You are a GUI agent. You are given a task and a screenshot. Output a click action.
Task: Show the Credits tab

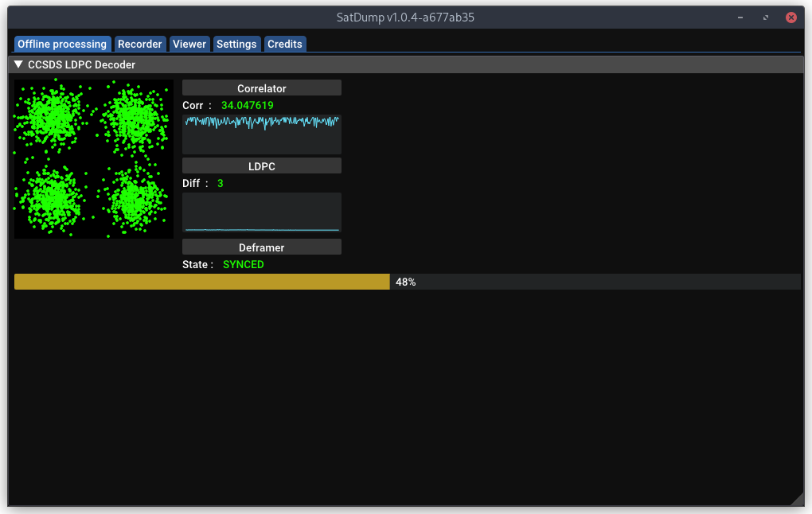[285, 44]
